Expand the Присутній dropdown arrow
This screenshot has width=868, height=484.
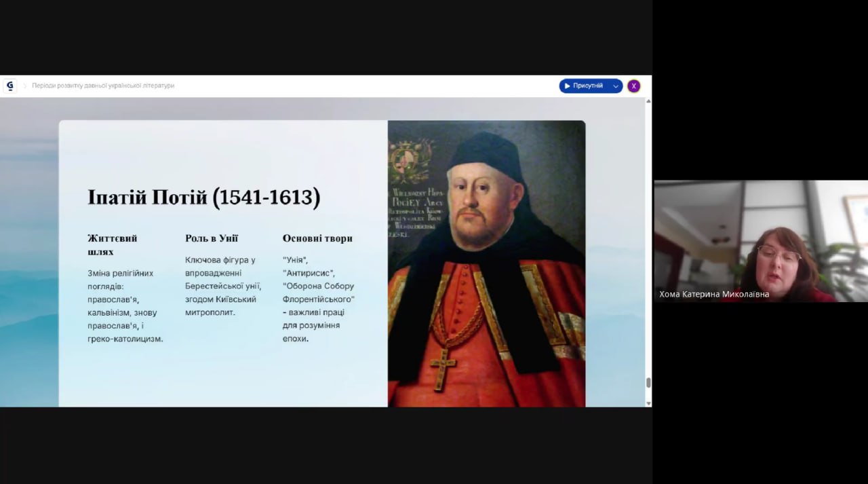616,86
